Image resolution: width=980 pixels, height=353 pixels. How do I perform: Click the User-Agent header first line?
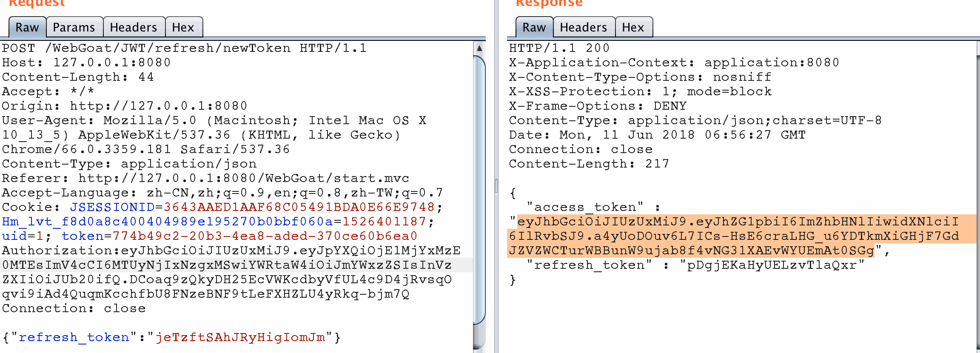tap(214, 120)
